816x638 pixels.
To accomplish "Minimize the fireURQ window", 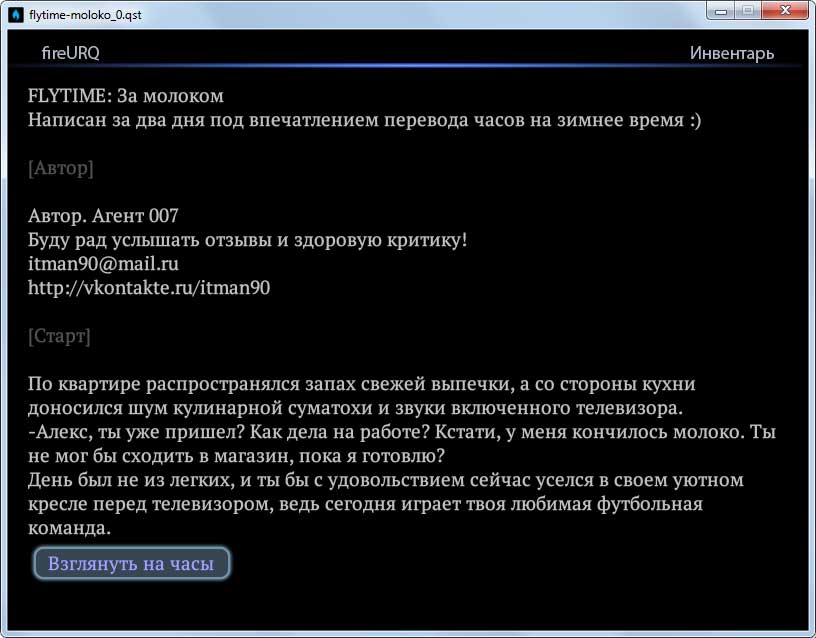I will pyautogui.click(x=722, y=11).
